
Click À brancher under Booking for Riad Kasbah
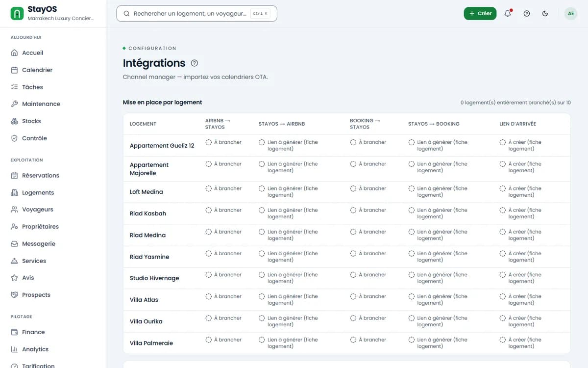pos(368,210)
